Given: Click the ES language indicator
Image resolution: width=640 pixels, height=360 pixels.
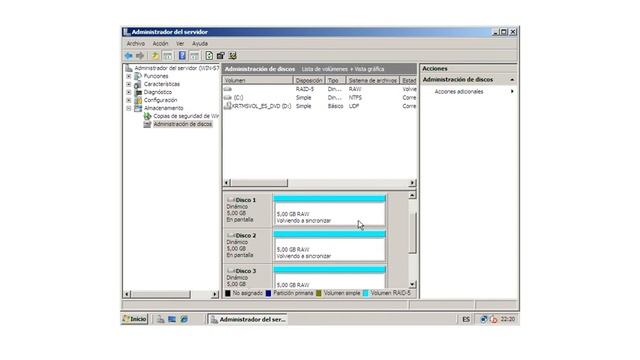Looking at the screenshot, I should click(x=466, y=319).
